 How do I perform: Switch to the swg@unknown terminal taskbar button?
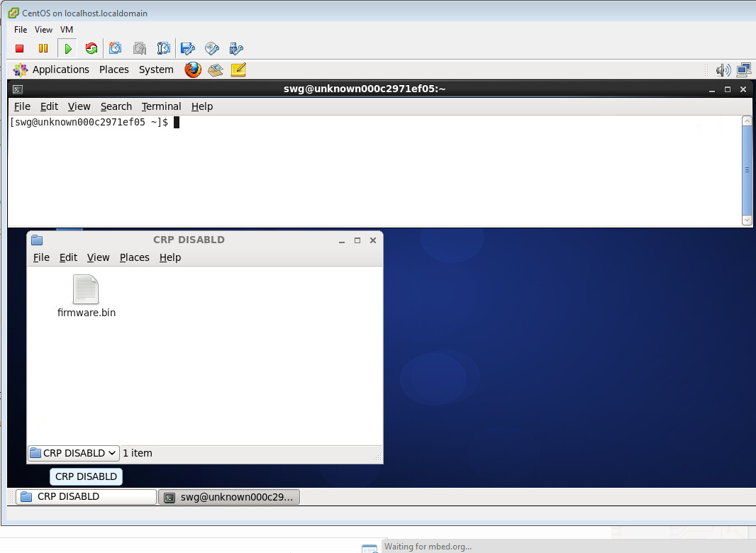pos(229,497)
